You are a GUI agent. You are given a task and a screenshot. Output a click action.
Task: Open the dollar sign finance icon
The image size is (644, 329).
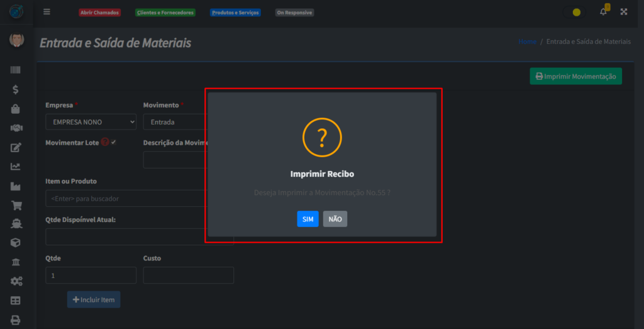tap(16, 89)
